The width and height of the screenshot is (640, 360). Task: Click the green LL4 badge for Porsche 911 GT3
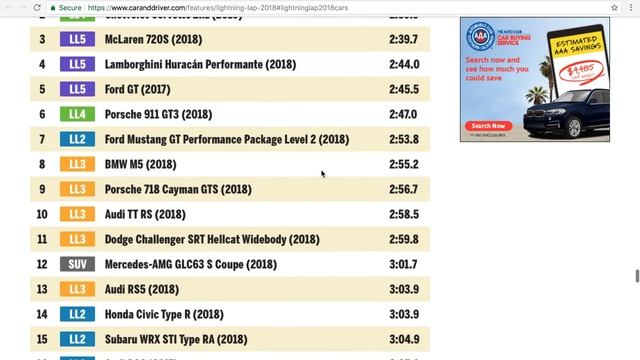tap(77, 114)
